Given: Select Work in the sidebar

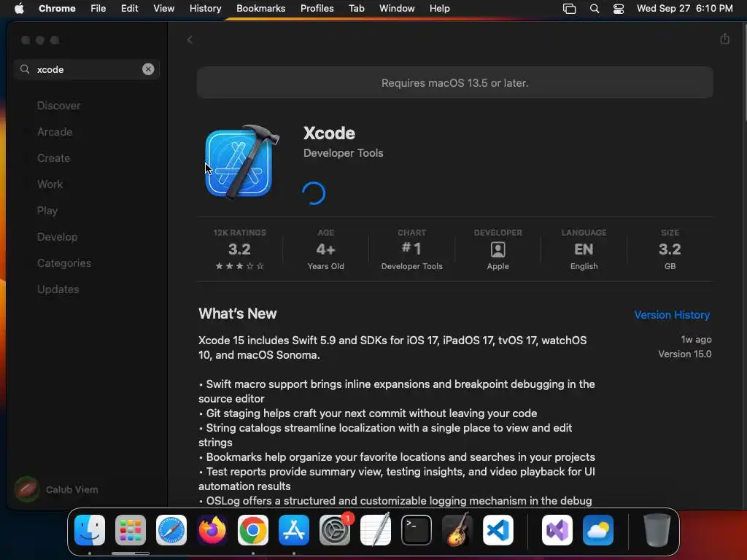Looking at the screenshot, I should tap(50, 184).
